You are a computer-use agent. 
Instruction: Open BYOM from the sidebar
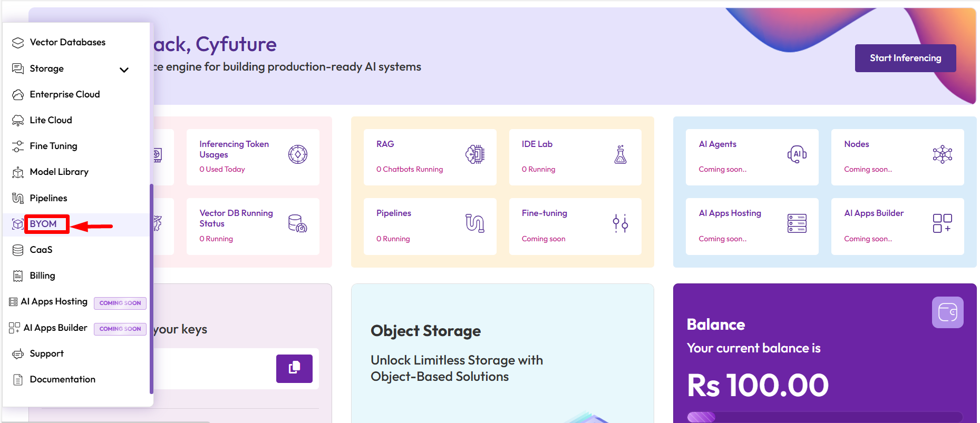(x=43, y=224)
